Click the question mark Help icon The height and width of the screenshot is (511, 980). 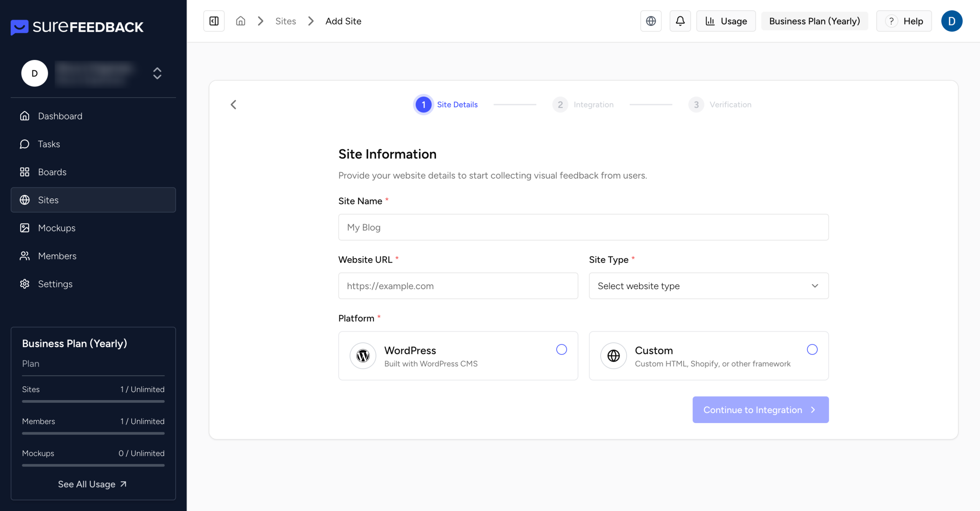pyautogui.click(x=891, y=21)
